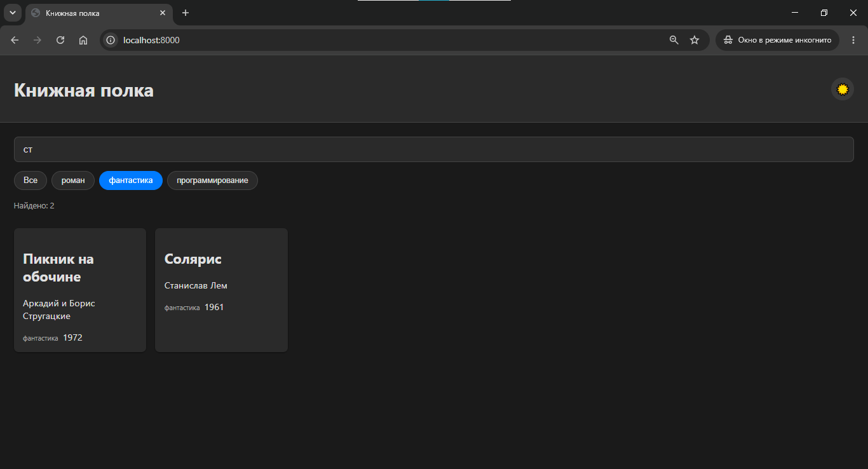Click the browser forward arrow
The height and width of the screenshot is (469, 868).
point(37,40)
